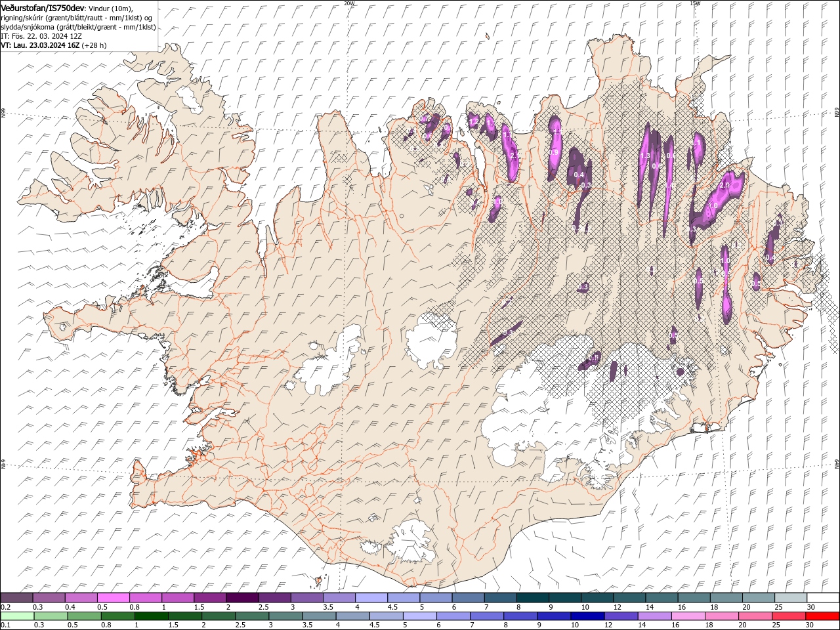The width and height of the screenshot is (840, 630).
Task: Click the '1.7' value on the north coast snow band
Action: pyautogui.click(x=506, y=134)
